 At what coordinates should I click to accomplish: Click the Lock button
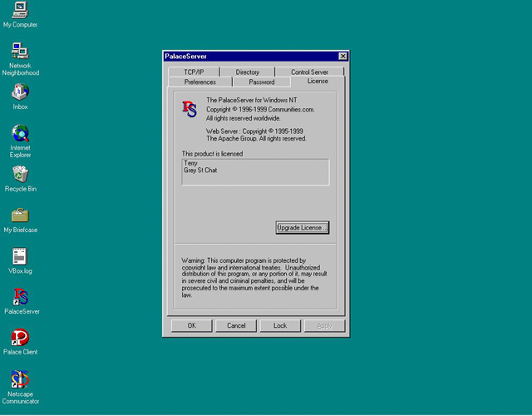[280, 325]
